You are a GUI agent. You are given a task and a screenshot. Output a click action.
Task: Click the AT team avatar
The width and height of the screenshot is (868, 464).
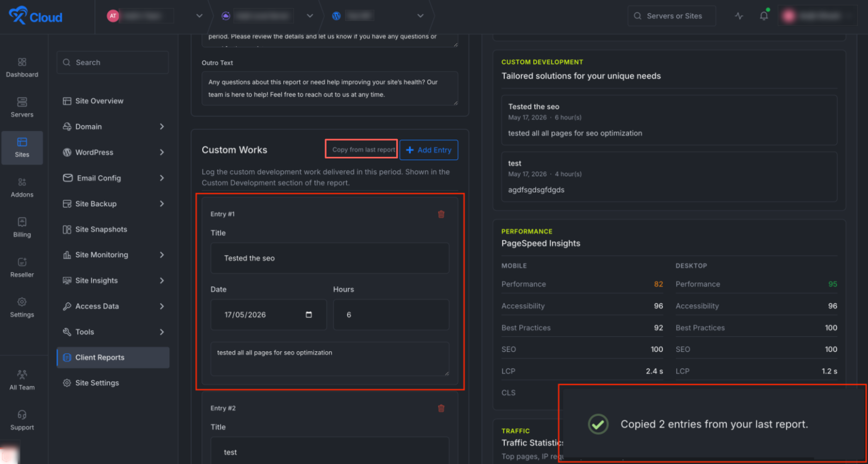click(113, 16)
